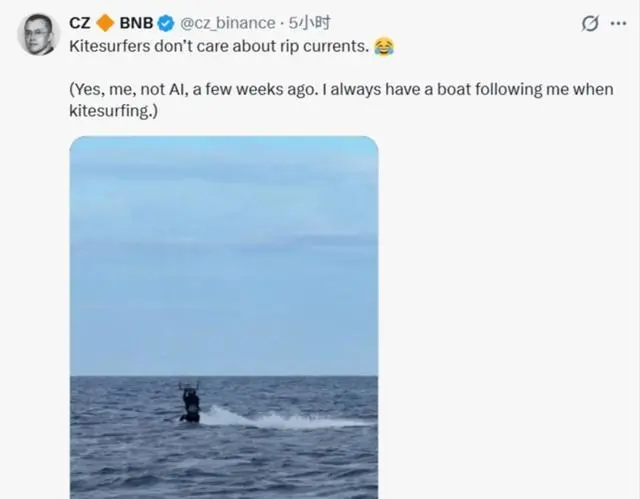This screenshot has width=640, height=499.
Task: Click the kitesurfer figure in the video
Action: pos(190,401)
